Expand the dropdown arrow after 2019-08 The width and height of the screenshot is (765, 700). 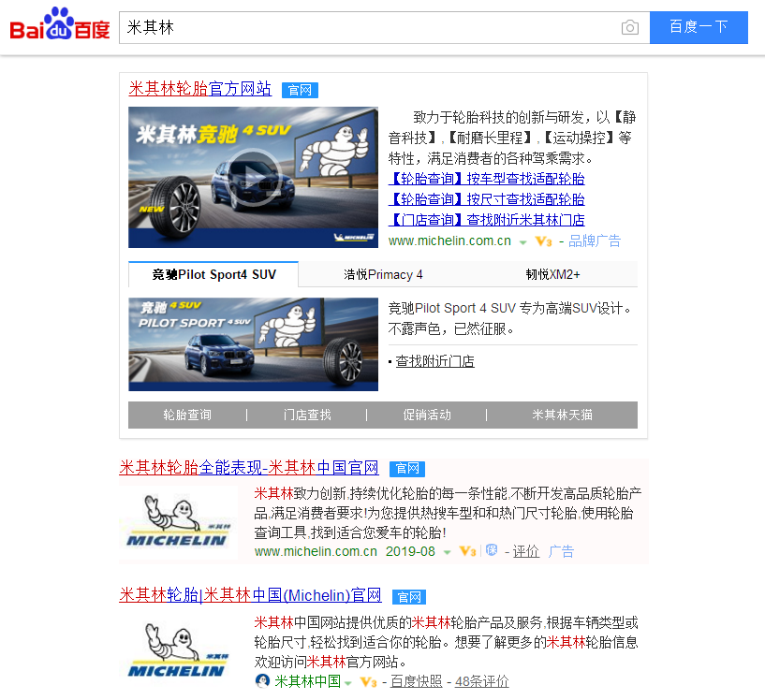(x=447, y=552)
